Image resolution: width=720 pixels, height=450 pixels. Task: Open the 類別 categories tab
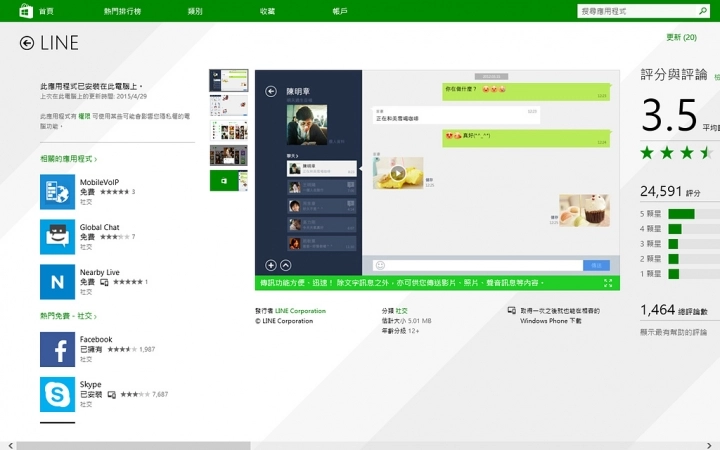pos(195,11)
